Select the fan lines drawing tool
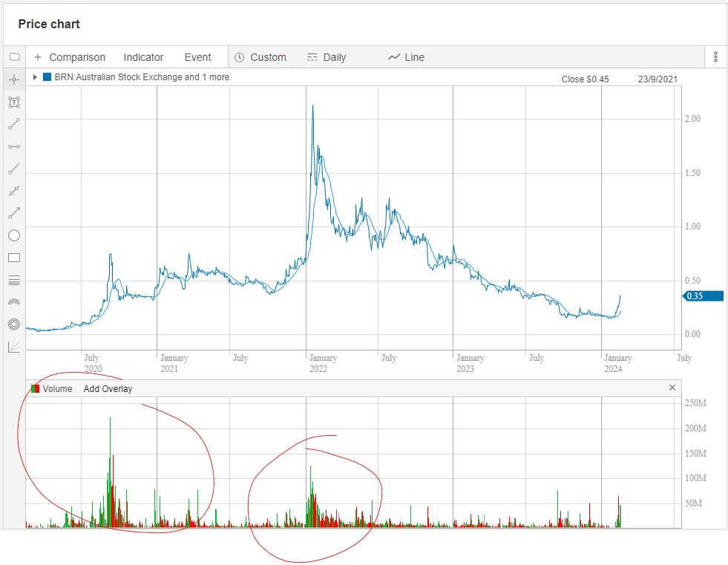This screenshot has width=728, height=565. pyautogui.click(x=14, y=346)
